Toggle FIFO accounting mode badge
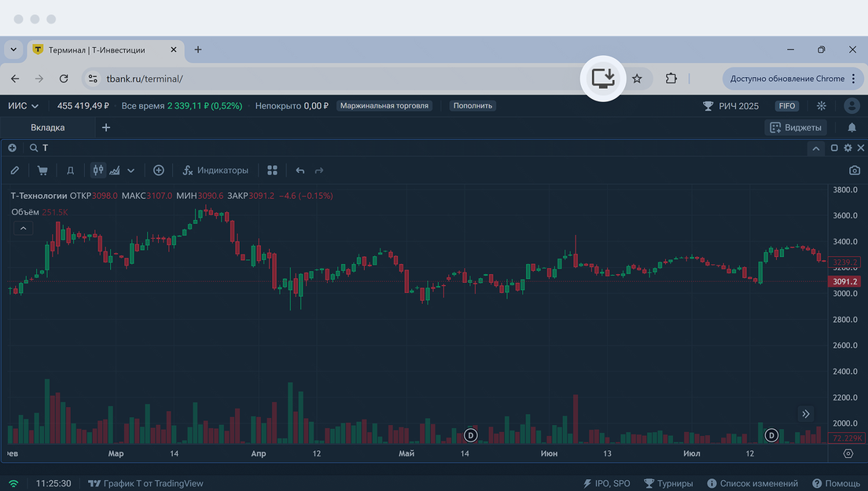The width and height of the screenshot is (868, 491). click(786, 105)
